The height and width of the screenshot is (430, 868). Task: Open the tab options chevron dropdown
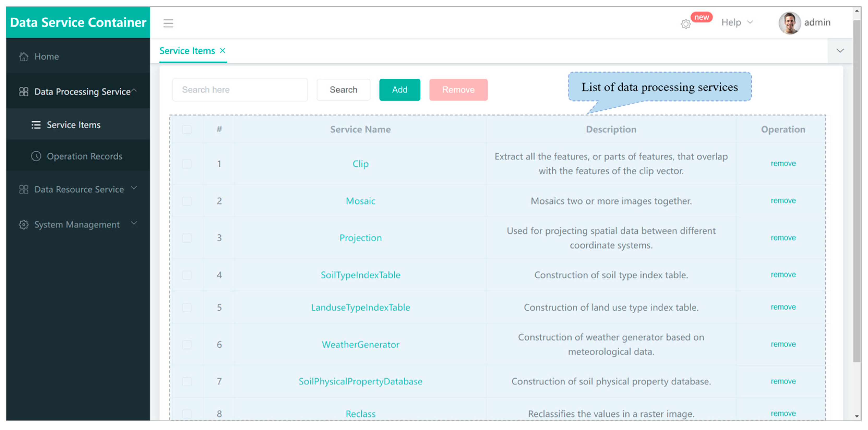pos(840,51)
